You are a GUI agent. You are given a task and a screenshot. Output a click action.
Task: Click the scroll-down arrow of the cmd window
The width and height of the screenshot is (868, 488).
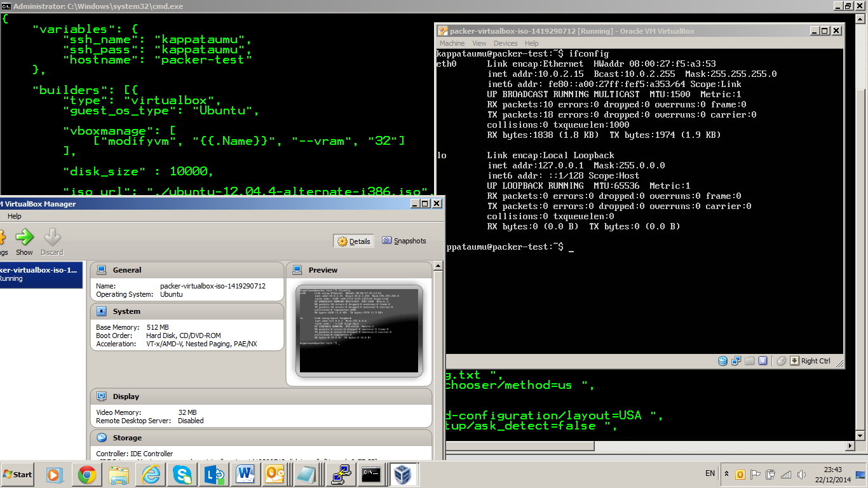click(x=861, y=435)
